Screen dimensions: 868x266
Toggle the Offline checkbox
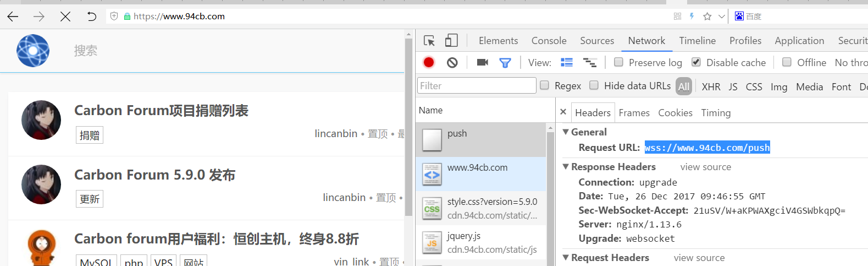click(x=787, y=62)
